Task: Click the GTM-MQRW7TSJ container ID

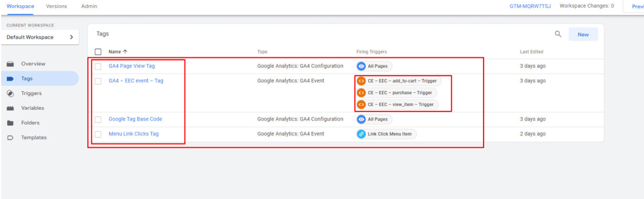Action: (x=530, y=6)
